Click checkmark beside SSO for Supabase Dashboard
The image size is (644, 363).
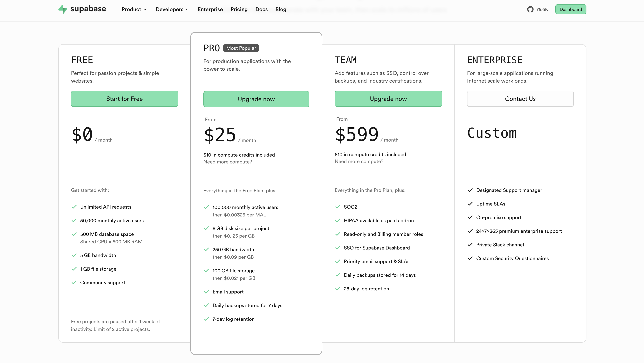point(338,248)
